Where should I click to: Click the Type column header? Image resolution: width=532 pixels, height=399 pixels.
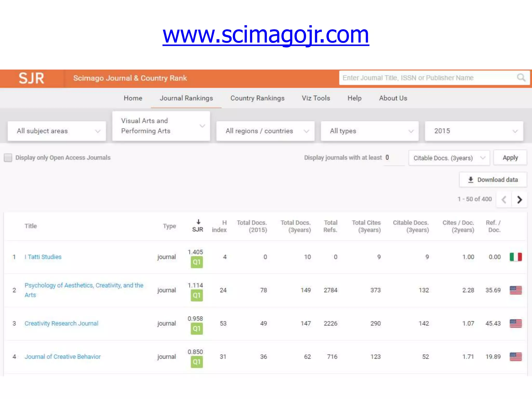[169, 226]
